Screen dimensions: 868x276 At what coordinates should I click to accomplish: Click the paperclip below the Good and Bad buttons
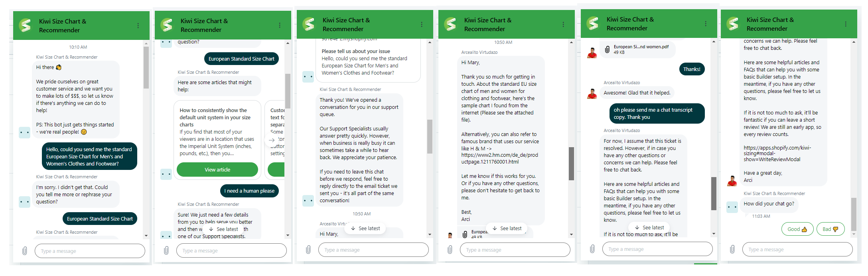[x=732, y=249]
